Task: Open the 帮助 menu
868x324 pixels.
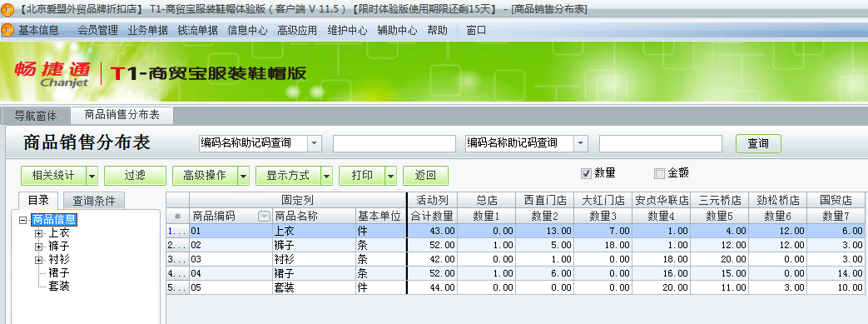Action: pos(437,31)
